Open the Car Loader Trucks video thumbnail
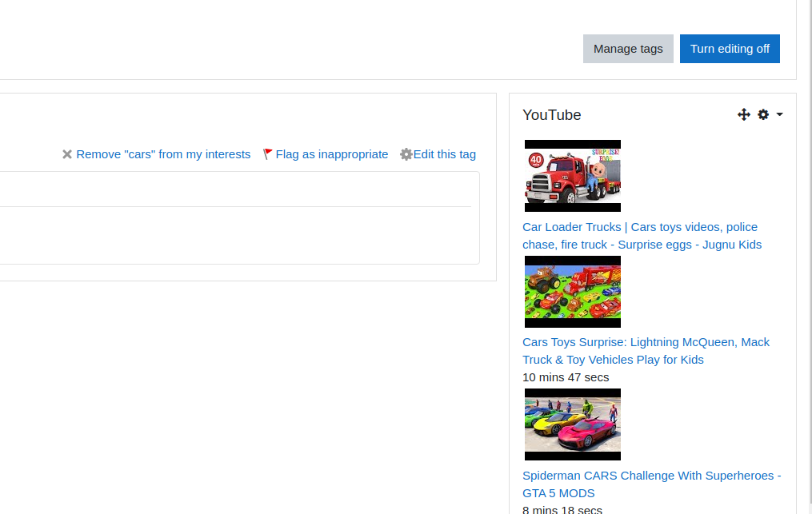The width and height of the screenshot is (812, 514). [x=573, y=176]
